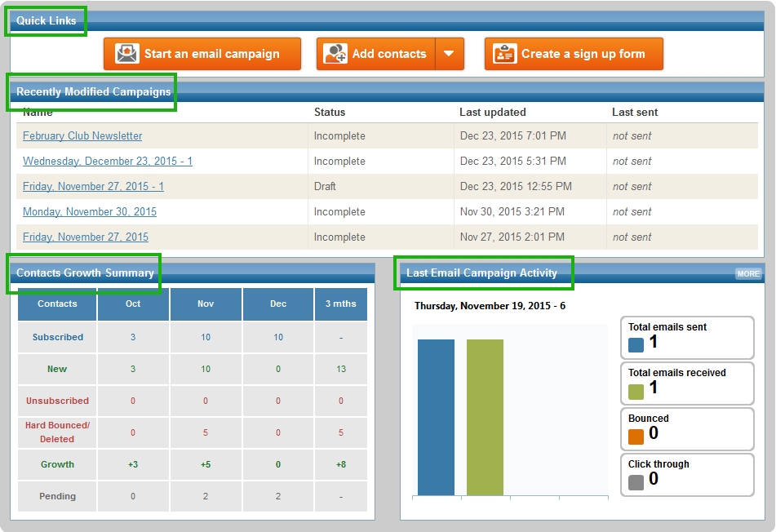Open the Monday, November 30, 2015 campaign
The width and height of the screenshot is (776, 532).
(90, 212)
